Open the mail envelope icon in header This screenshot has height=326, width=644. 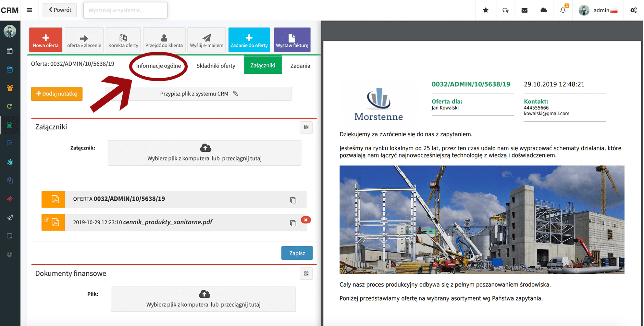pos(525,10)
